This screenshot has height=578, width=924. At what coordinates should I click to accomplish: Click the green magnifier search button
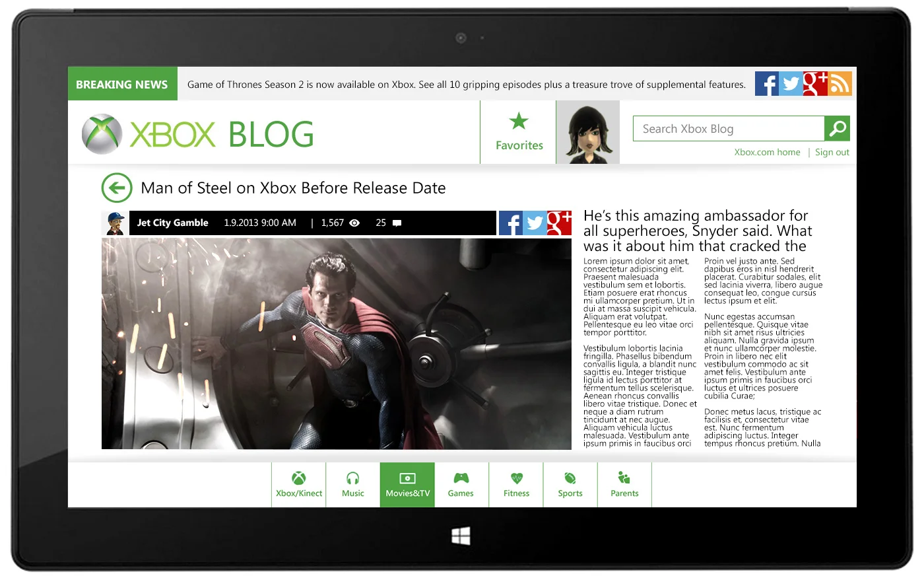[x=838, y=129]
